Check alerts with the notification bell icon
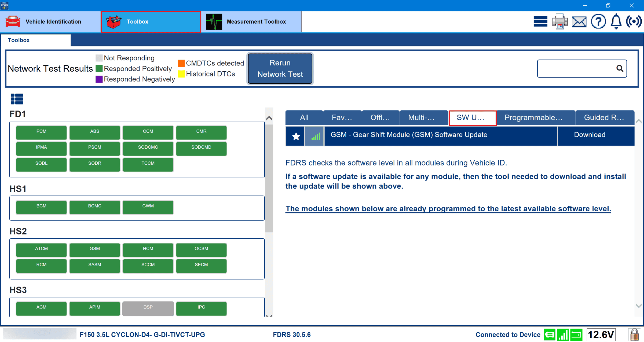This screenshot has height=342, width=644. coord(616,21)
